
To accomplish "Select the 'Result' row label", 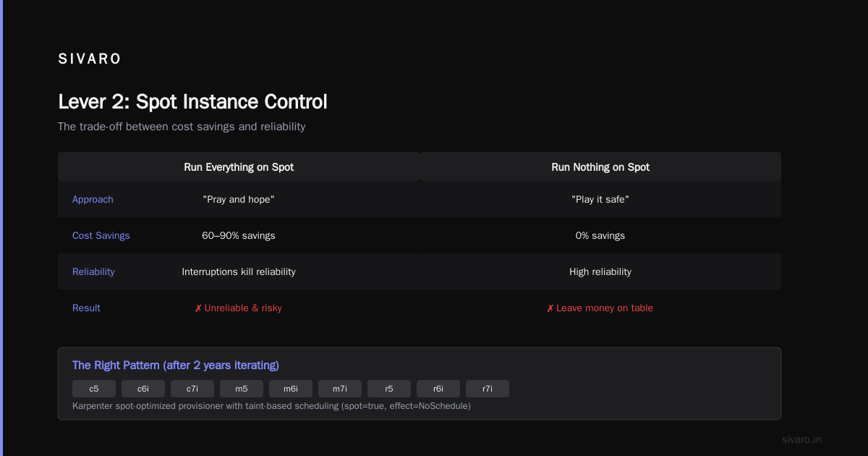I will tap(86, 308).
